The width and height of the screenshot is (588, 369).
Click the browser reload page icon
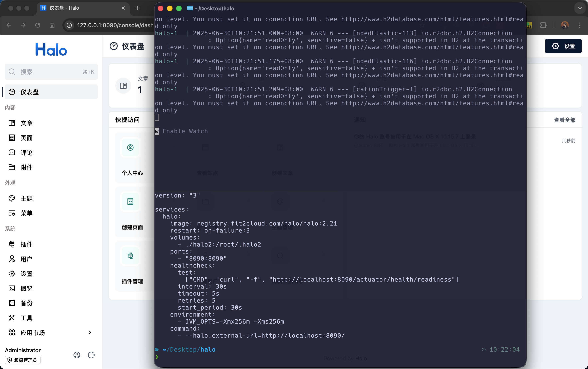[38, 25]
